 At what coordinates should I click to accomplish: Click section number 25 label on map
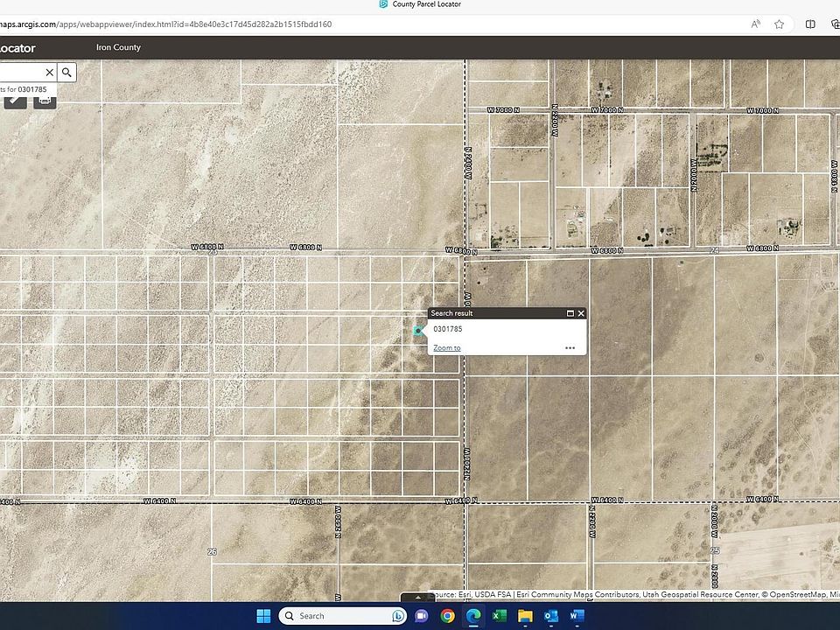coord(715,550)
